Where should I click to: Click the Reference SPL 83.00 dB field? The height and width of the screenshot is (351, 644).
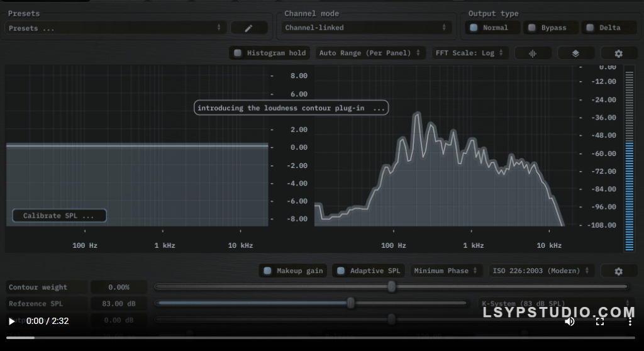tap(119, 304)
